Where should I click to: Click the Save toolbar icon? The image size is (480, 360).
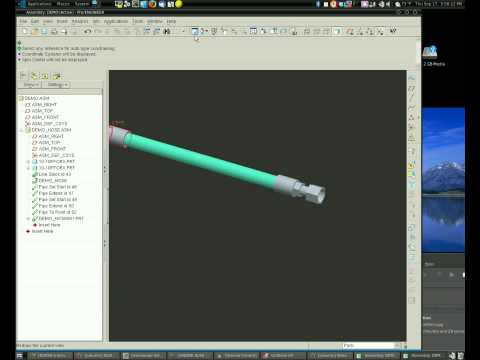[x=44, y=31]
